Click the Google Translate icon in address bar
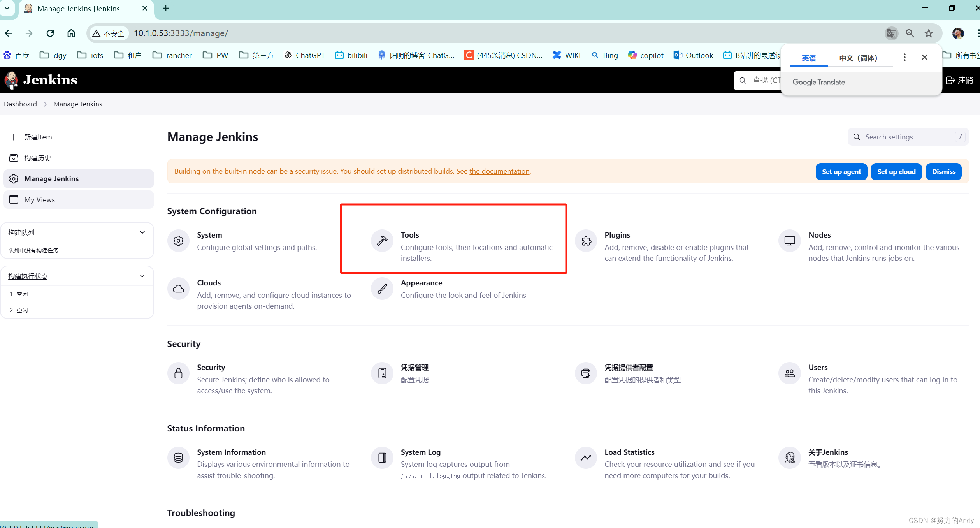The height and width of the screenshot is (528, 980). (x=891, y=33)
